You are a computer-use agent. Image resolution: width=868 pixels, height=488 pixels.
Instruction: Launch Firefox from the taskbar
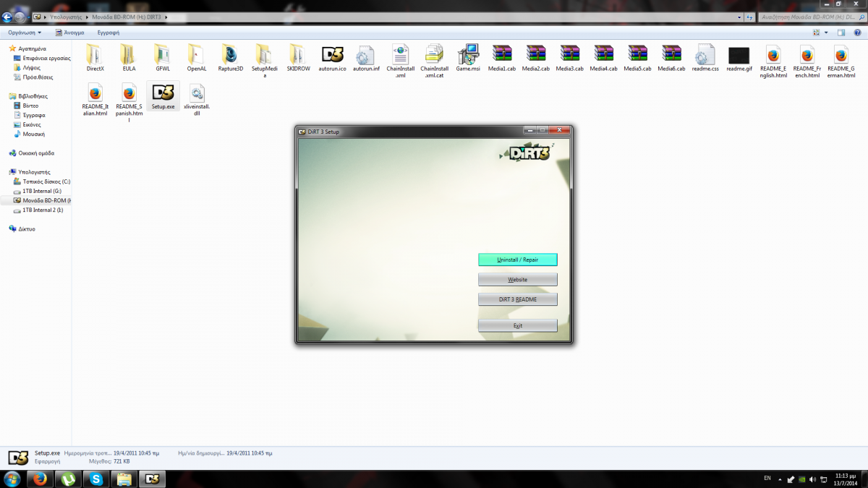pos(41,479)
